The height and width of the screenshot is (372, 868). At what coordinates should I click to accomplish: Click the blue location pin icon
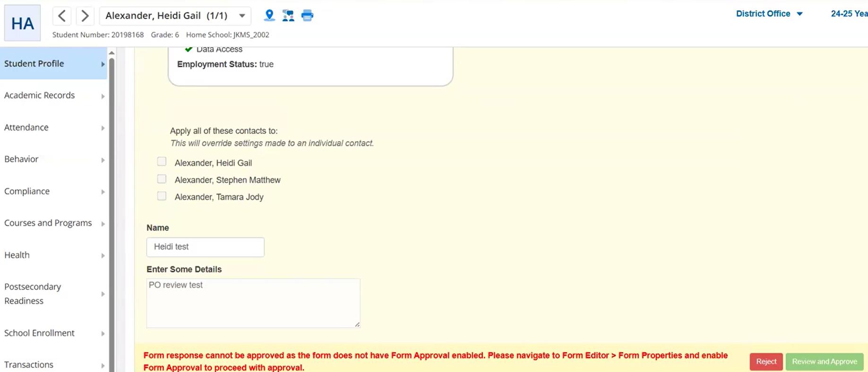[269, 16]
